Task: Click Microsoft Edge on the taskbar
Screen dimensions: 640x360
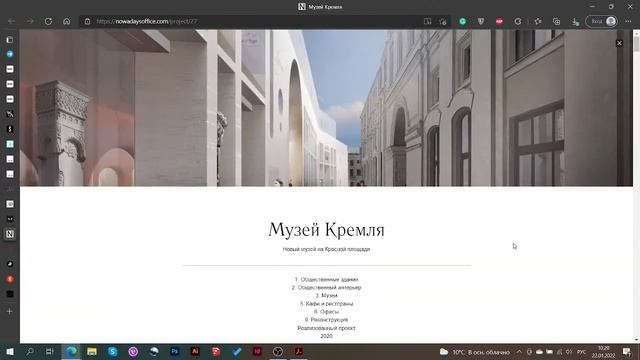Action: click(x=71, y=351)
